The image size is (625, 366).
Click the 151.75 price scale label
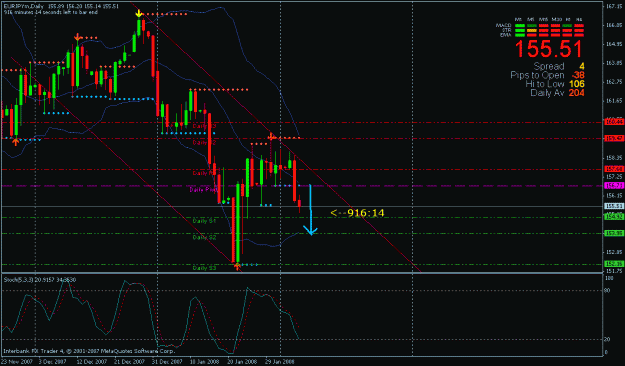614,271
